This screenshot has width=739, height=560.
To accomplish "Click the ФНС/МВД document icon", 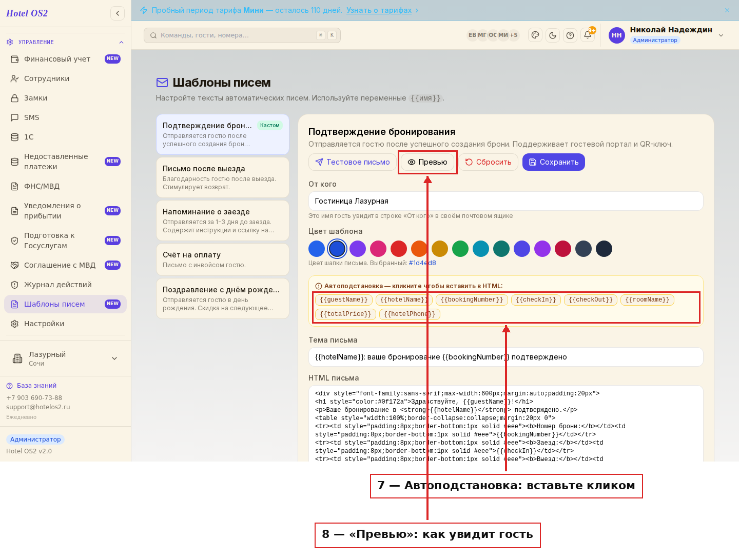I will pyautogui.click(x=15, y=186).
